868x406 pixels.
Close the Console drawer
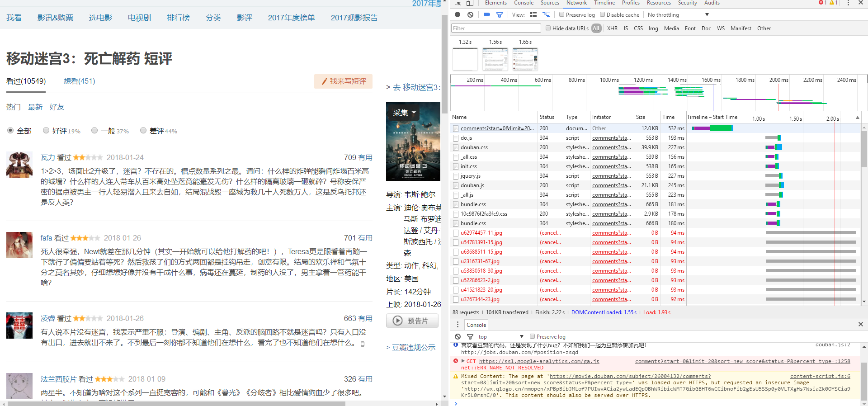click(x=861, y=324)
